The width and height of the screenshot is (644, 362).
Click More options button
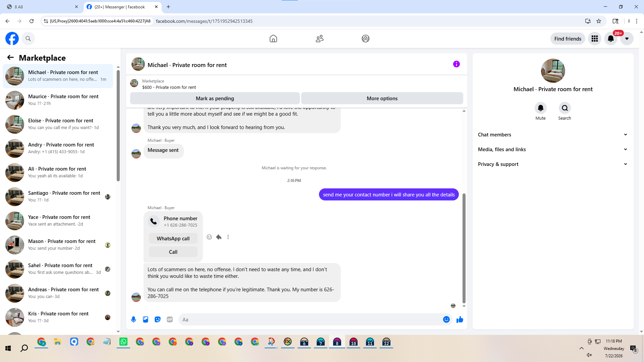point(382,98)
